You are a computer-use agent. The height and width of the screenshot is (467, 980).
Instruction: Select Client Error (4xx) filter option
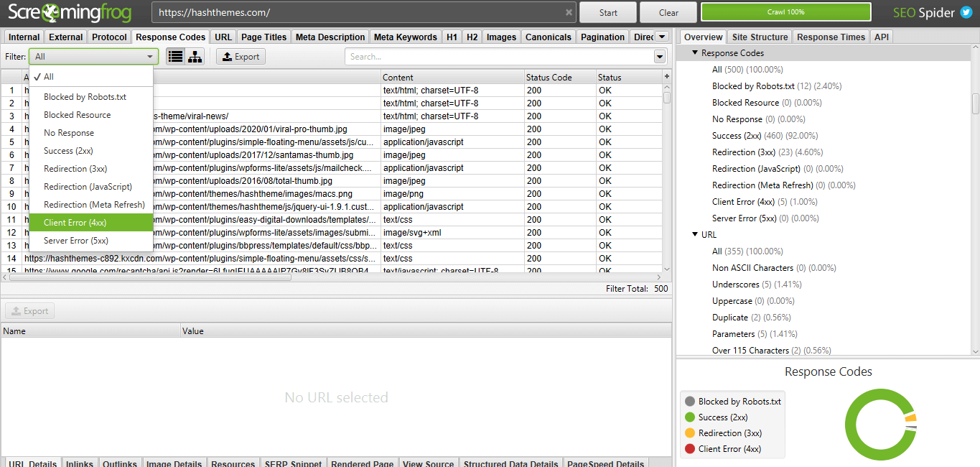click(x=91, y=223)
